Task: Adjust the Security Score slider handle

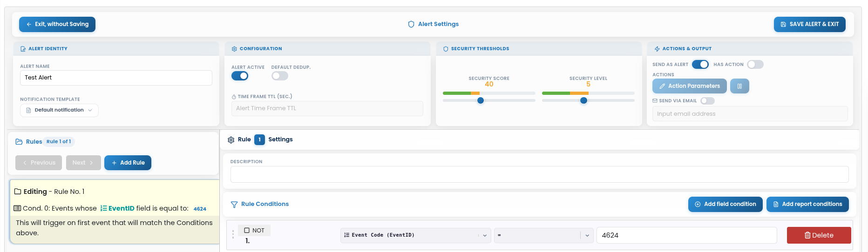Action: (x=481, y=100)
